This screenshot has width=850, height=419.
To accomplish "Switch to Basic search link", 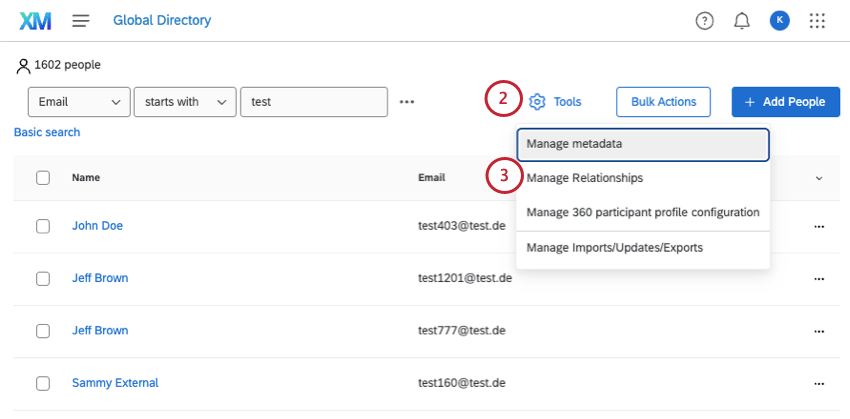I will pyautogui.click(x=47, y=133).
